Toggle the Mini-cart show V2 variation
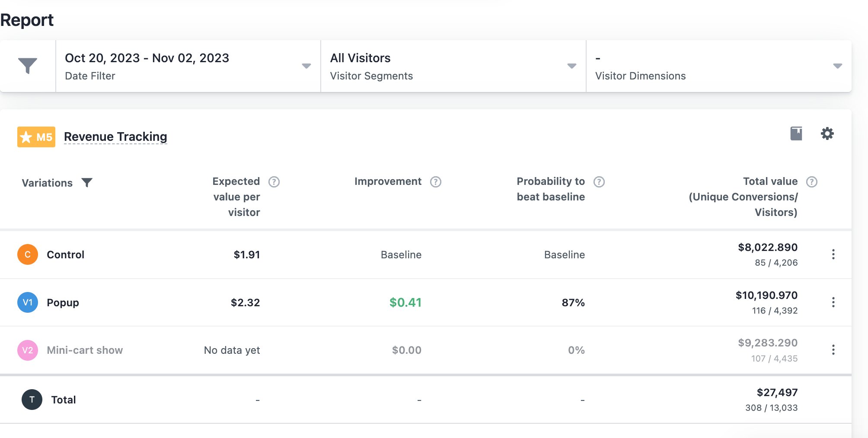The image size is (868, 438). tap(28, 350)
